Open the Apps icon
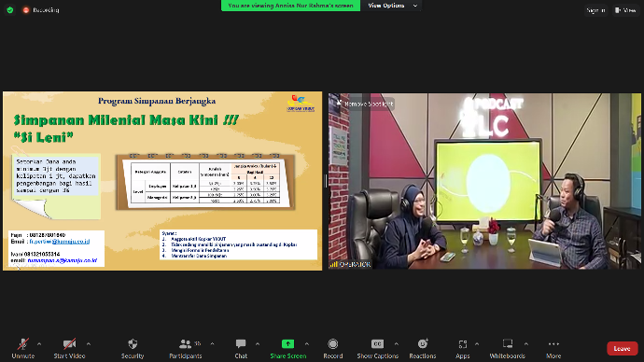This screenshot has height=362, width=644. [x=462, y=344]
